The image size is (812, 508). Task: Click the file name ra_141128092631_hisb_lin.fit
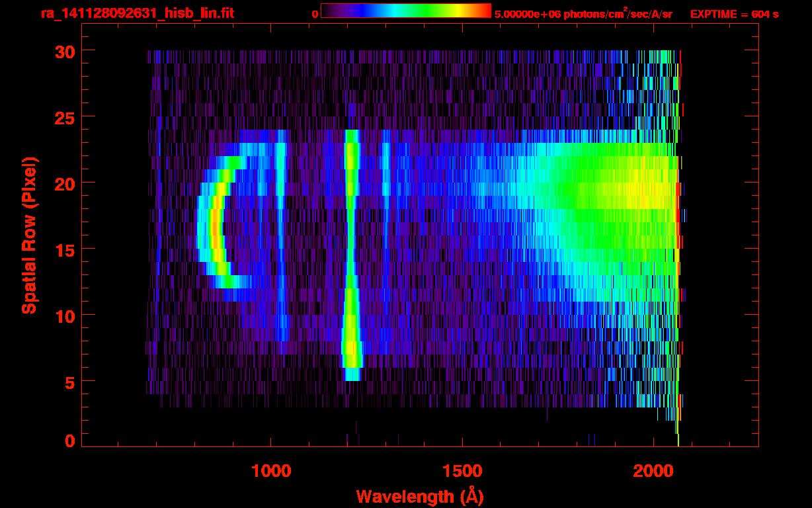137,13
